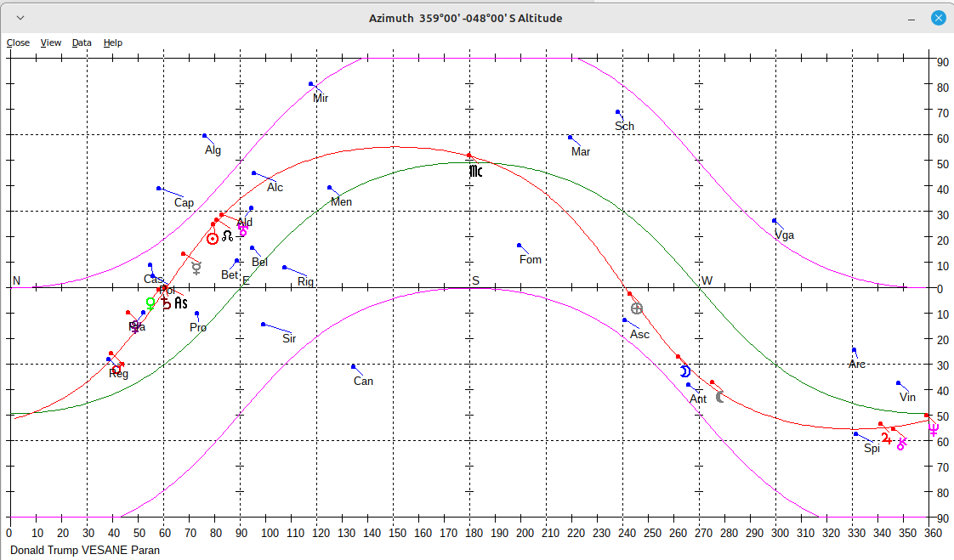
Task: Click the red Sun glyph on chart
Action: pyautogui.click(x=213, y=239)
